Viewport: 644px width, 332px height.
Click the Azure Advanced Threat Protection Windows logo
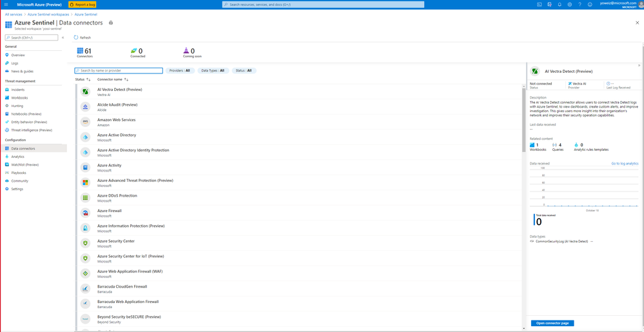tap(86, 182)
